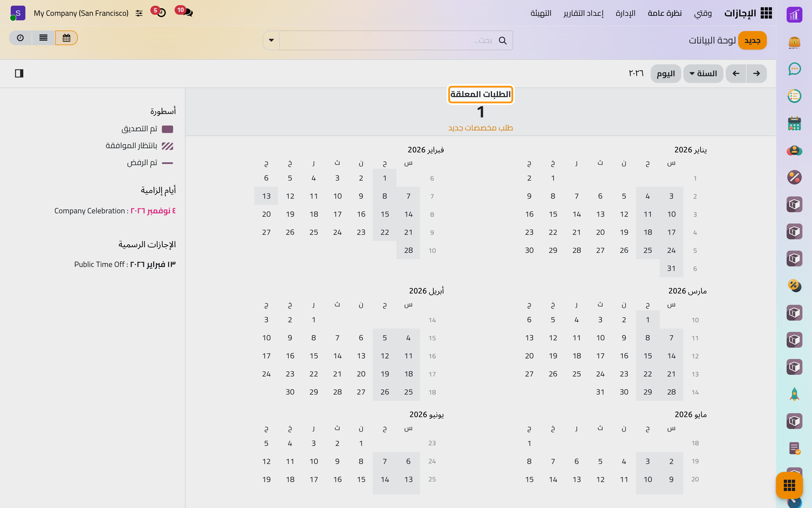Go to next year with right arrow
Viewport: 812px width, 508px height.
point(757,74)
